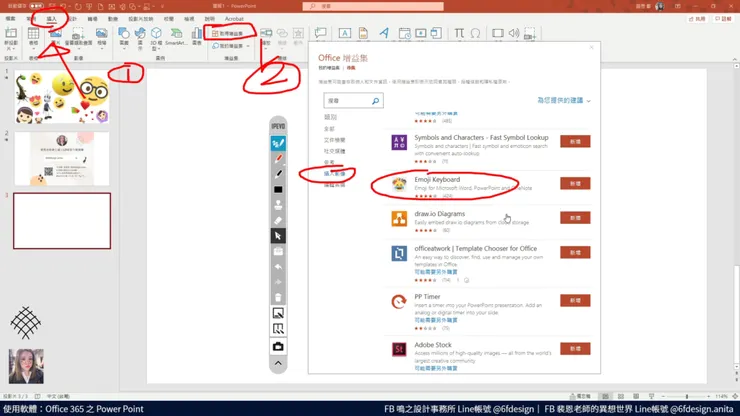This screenshot has height=416, width=740.
Task: Click the camera snapshot icon in IPEVO toolbar
Action: coord(278,346)
